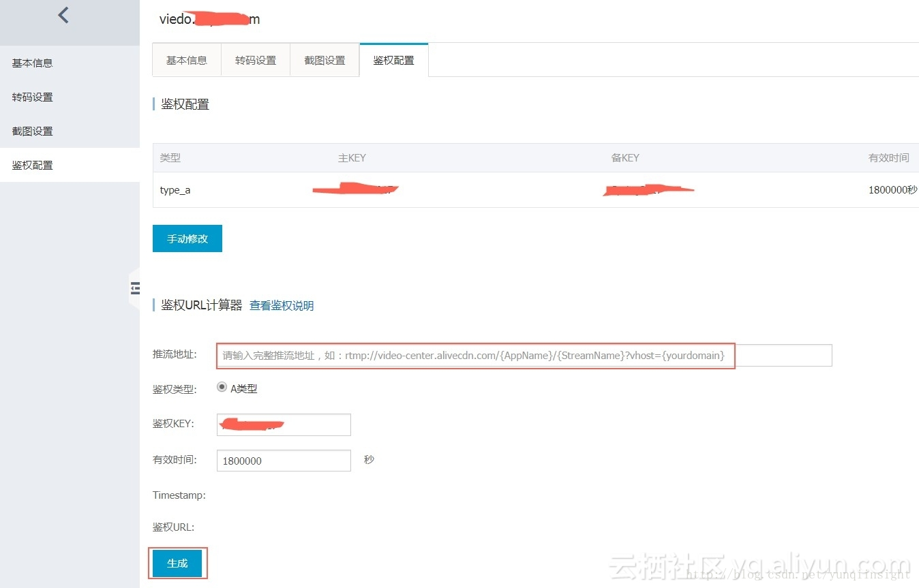Image resolution: width=919 pixels, height=588 pixels.
Task: Click the domain title viedo.***.com heading
Action: [x=209, y=19]
